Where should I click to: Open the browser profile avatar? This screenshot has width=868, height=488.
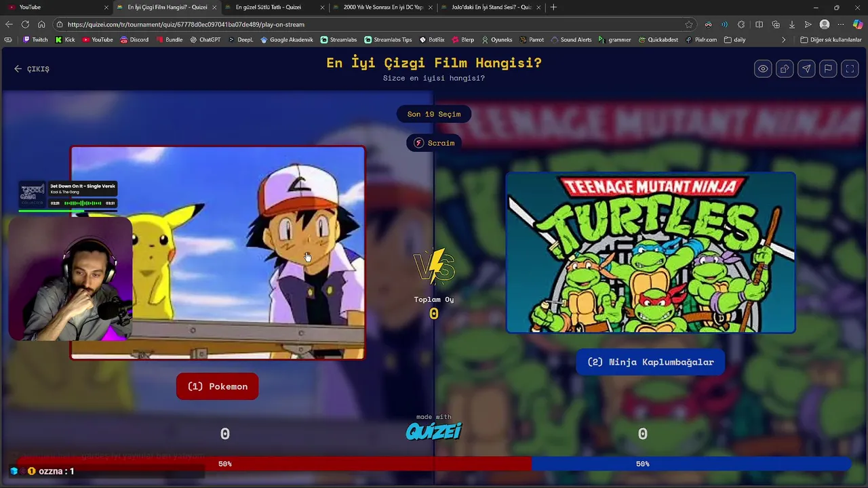825,24
